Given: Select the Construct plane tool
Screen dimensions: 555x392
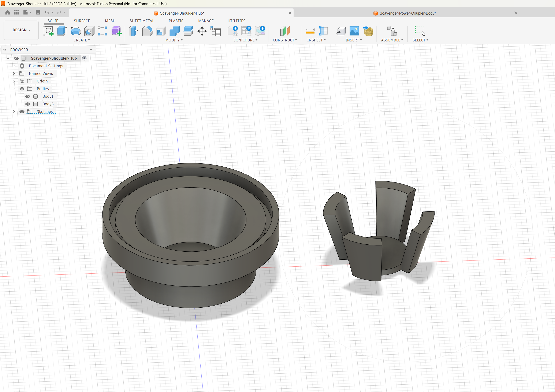Looking at the screenshot, I should [x=285, y=31].
